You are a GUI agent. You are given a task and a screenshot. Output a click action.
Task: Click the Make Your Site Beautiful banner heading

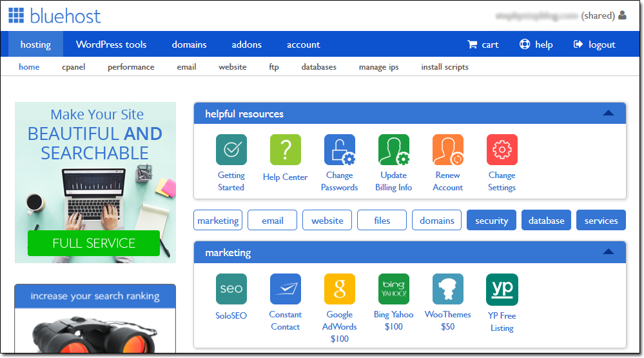click(x=95, y=134)
